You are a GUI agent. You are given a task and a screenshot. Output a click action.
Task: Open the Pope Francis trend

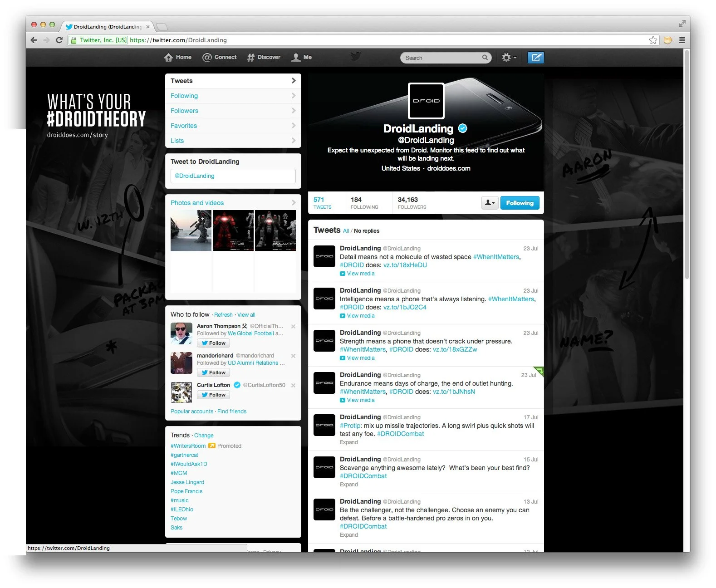[x=186, y=491]
